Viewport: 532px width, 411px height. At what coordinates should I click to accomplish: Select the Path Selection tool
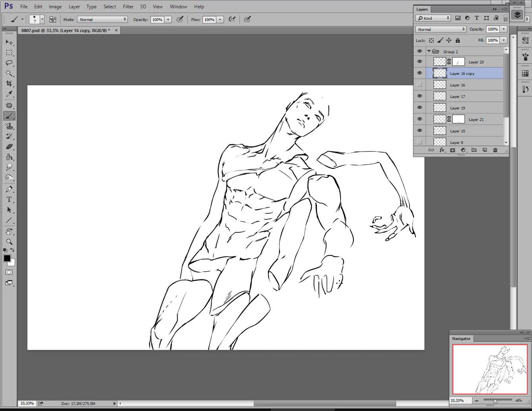pos(9,210)
